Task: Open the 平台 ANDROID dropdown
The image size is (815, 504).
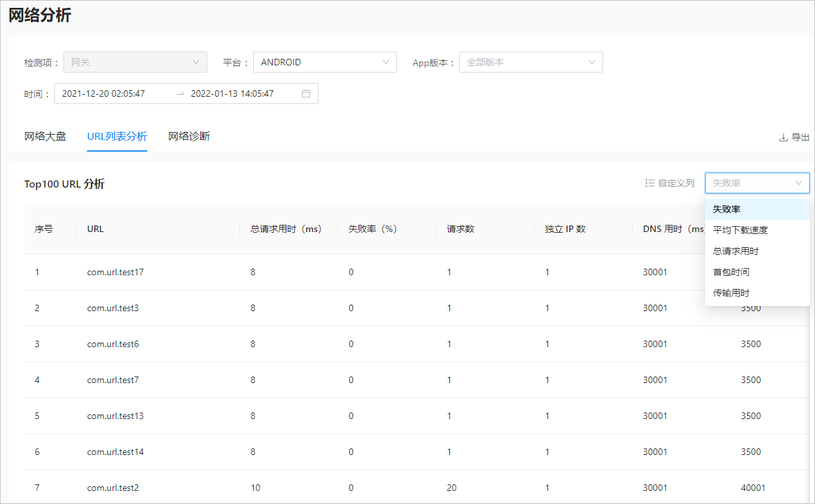Action: 325,62
